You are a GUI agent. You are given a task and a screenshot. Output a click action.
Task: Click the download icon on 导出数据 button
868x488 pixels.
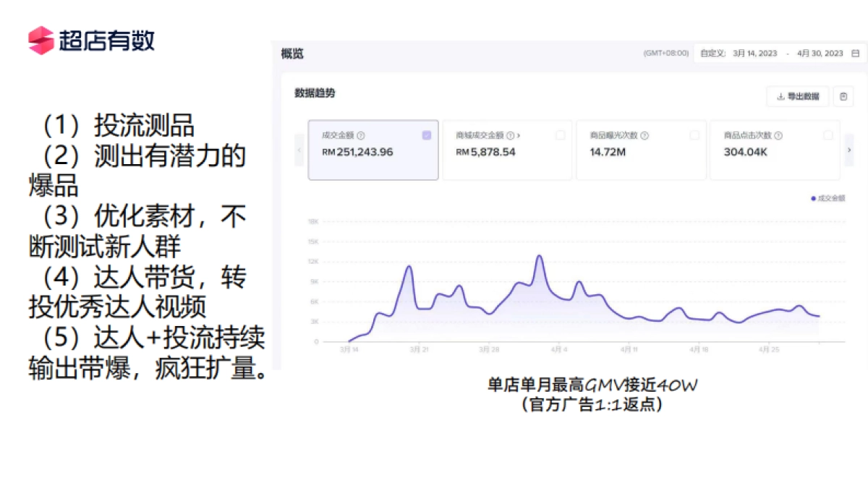(780, 96)
